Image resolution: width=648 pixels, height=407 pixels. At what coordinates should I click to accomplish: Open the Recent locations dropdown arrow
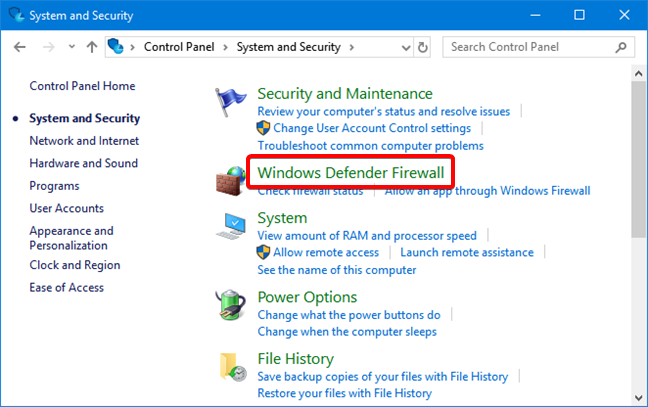[x=72, y=46]
